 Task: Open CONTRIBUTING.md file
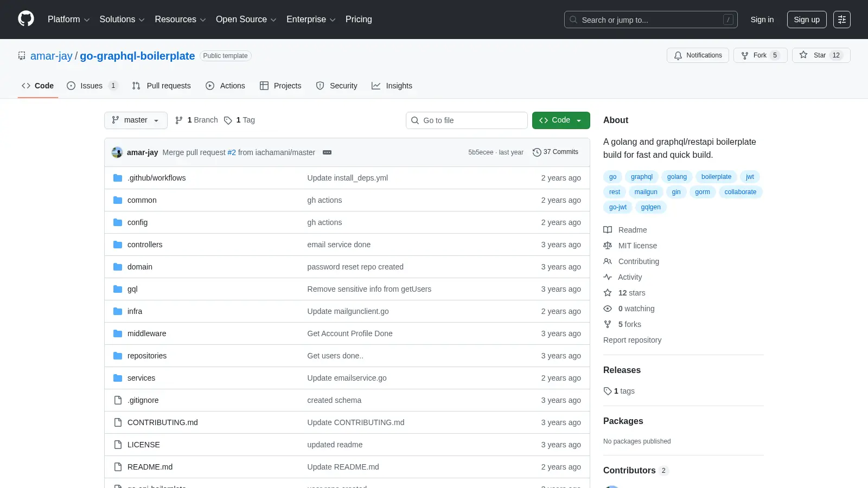[x=163, y=422]
